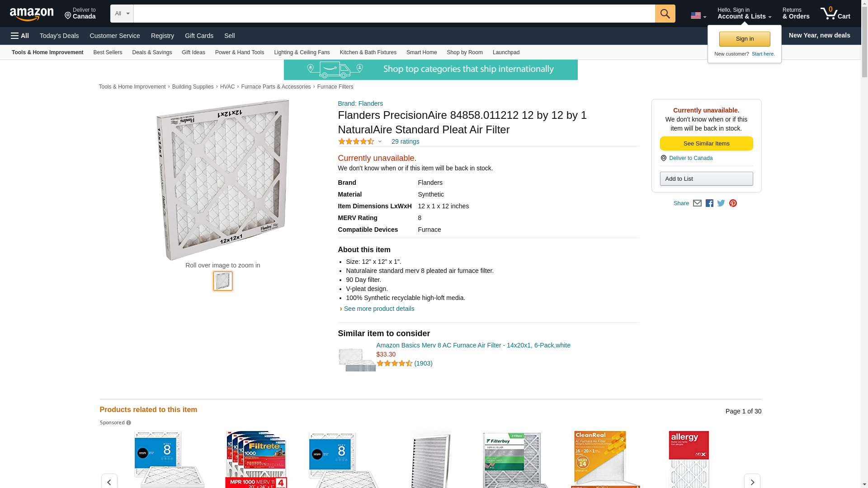
Task: Select the air filter image thumbnail
Action: pos(223,281)
